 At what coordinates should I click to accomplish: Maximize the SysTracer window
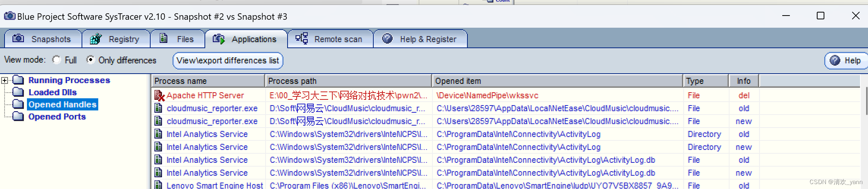click(821, 16)
